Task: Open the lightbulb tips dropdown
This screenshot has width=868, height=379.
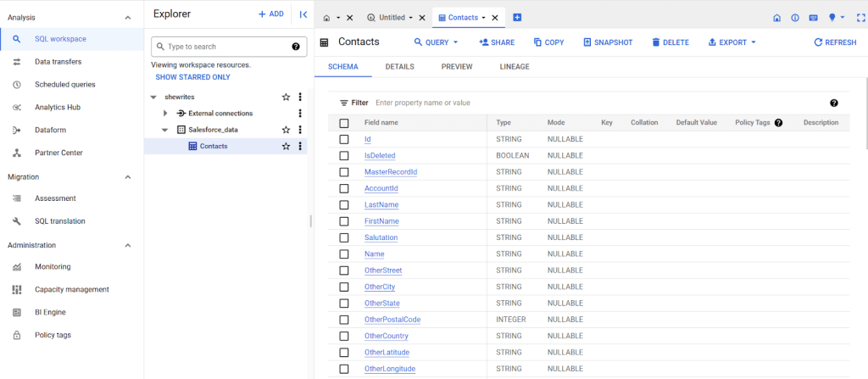Action: (x=836, y=18)
